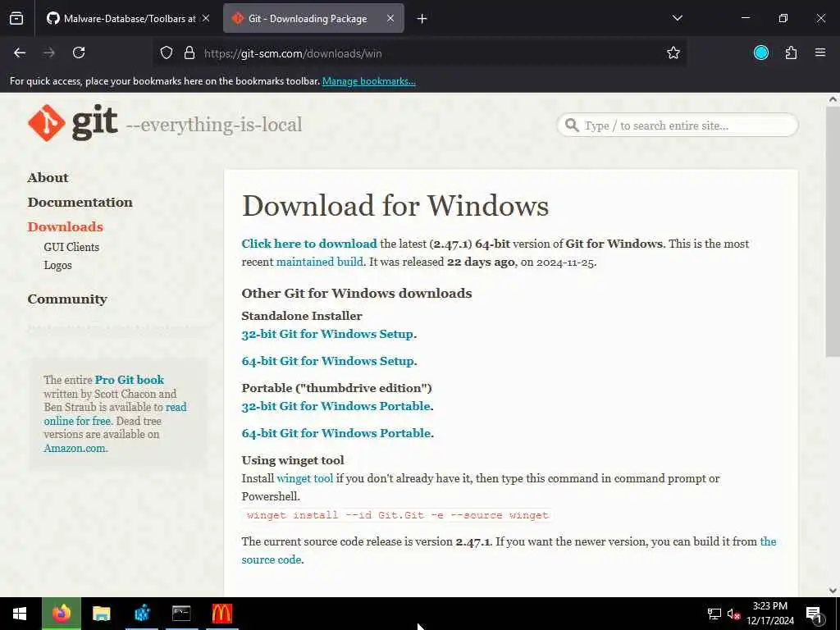The width and height of the screenshot is (840, 630).
Task: Click the Manage bookmarks link
Action: pyautogui.click(x=368, y=81)
